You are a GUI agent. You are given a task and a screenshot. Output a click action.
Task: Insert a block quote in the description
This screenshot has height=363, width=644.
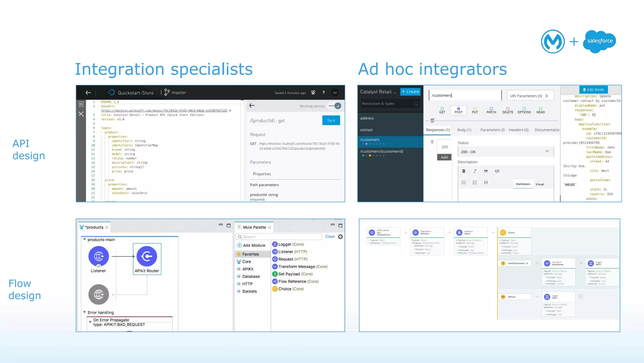point(486,171)
